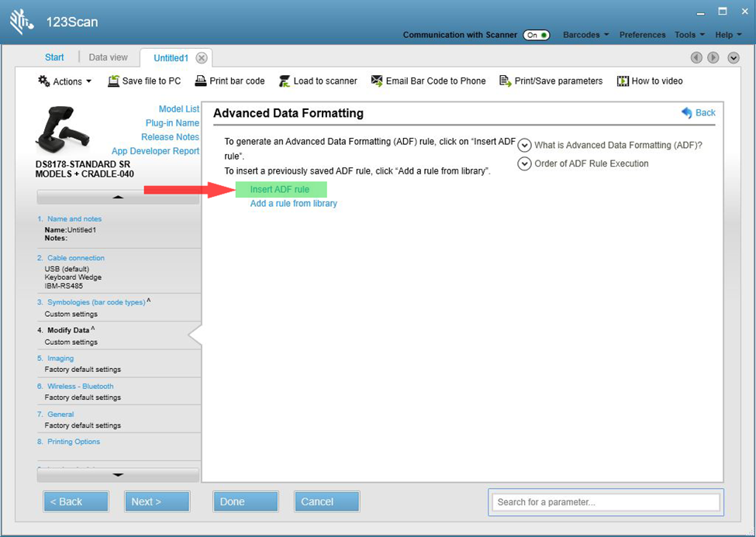
Task: Click the Print bar code icon
Action: point(201,81)
